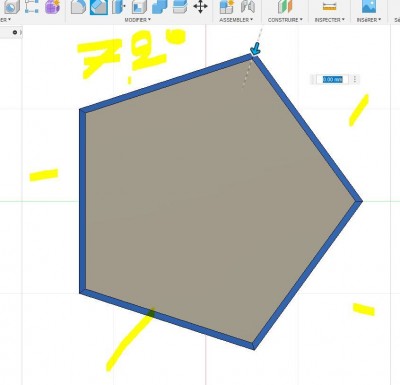
Task: Click the browser panel dot icon
Action: (x=15, y=32)
